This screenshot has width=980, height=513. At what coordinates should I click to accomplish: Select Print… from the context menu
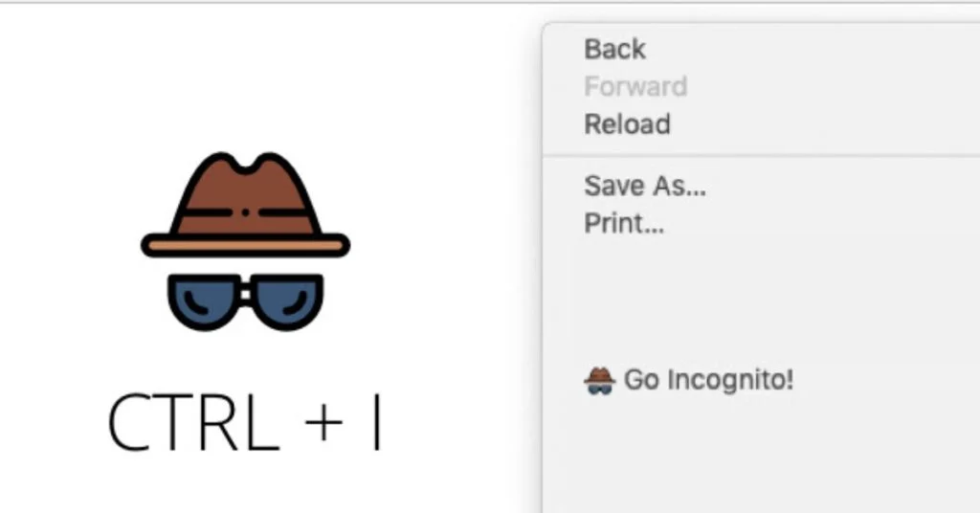[x=624, y=223]
